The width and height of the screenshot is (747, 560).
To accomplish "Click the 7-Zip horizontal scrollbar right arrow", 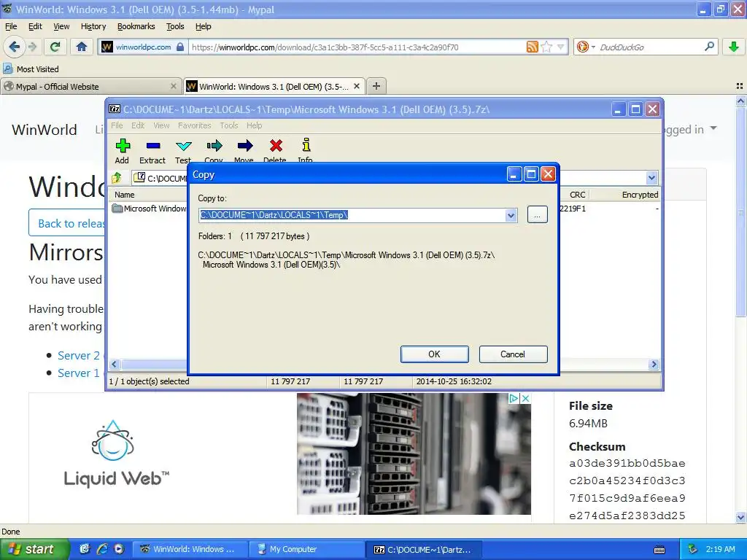I will pos(654,365).
